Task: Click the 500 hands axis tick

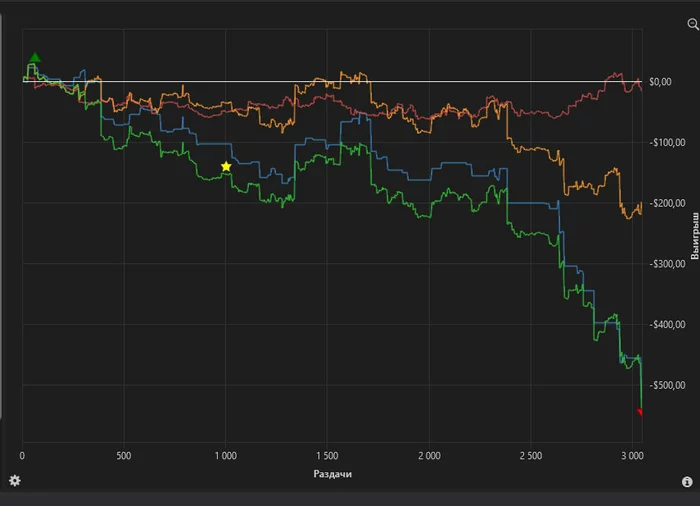Action: (124, 456)
